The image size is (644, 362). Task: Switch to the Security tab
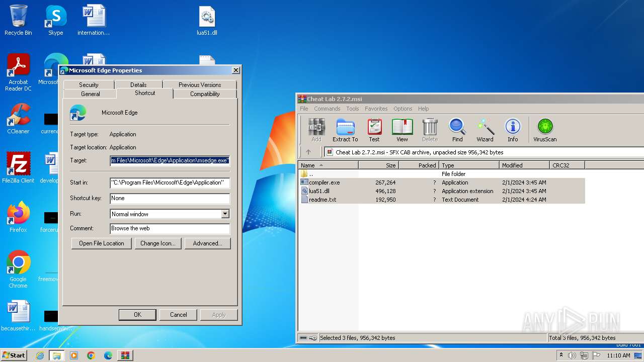pyautogui.click(x=89, y=84)
